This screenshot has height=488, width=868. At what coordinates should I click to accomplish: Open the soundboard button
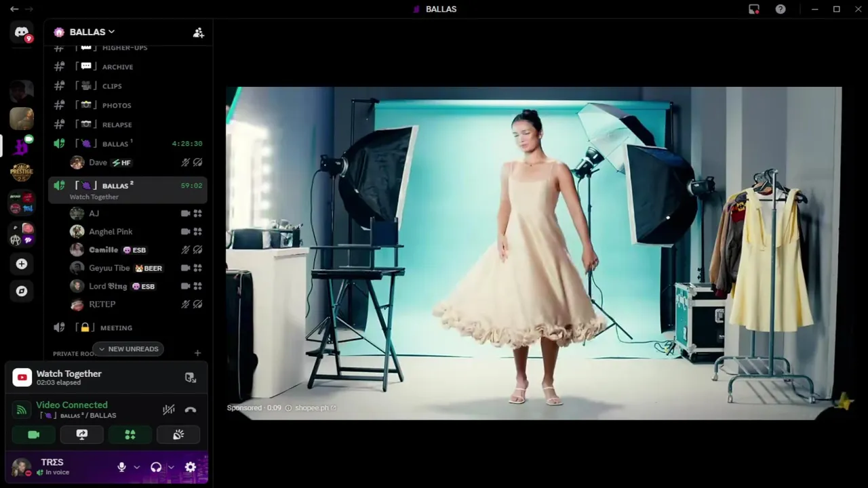(x=178, y=434)
